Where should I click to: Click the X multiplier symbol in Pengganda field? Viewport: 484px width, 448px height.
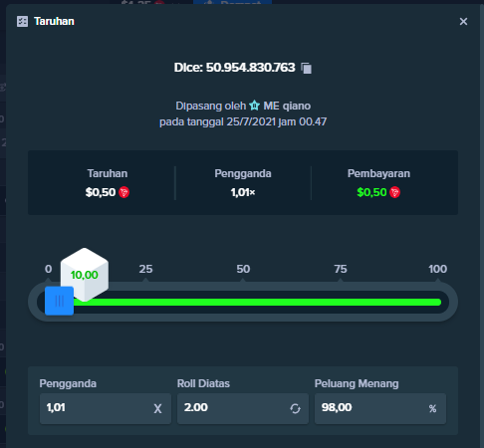pos(157,409)
